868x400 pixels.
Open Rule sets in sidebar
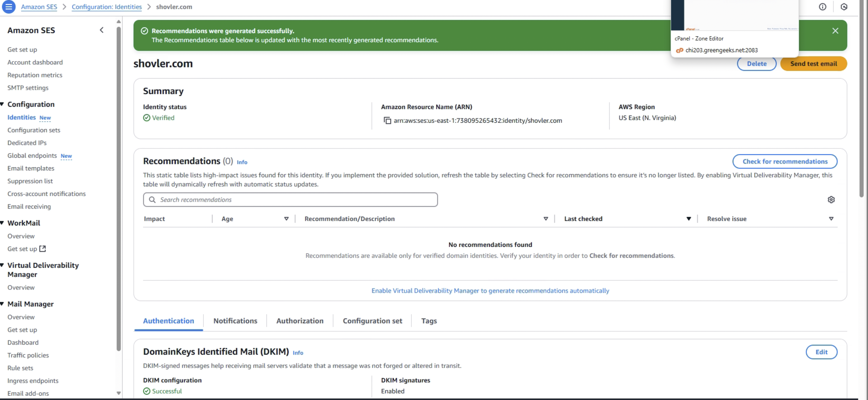click(x=20, y=368)
